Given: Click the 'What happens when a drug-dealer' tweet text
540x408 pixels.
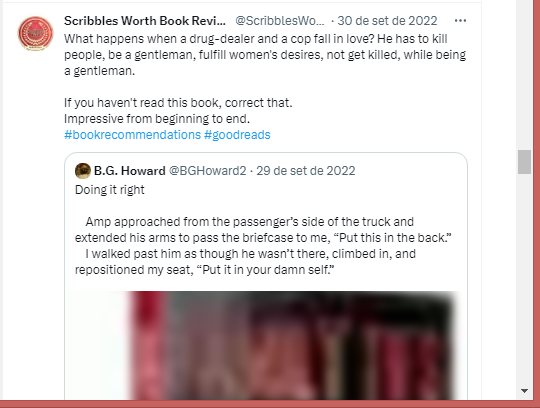Looking at the screenshot, I should [265, 54].
